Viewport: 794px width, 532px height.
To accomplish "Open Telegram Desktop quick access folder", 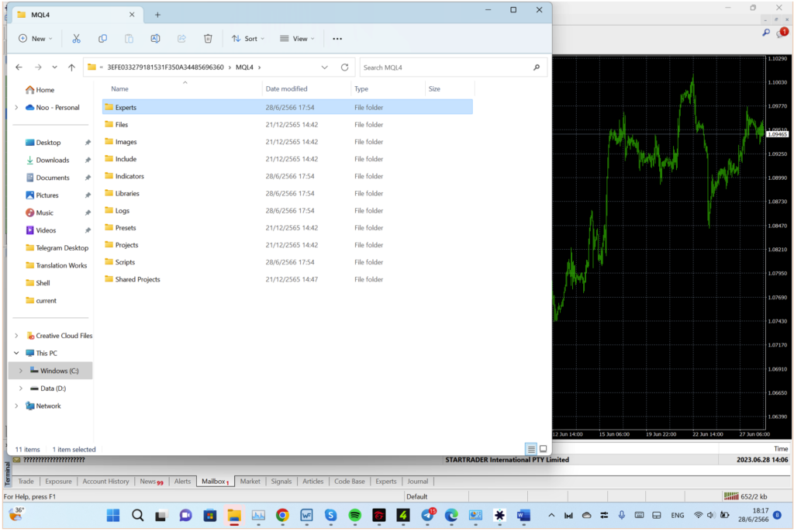I will [x=62, y=247].
